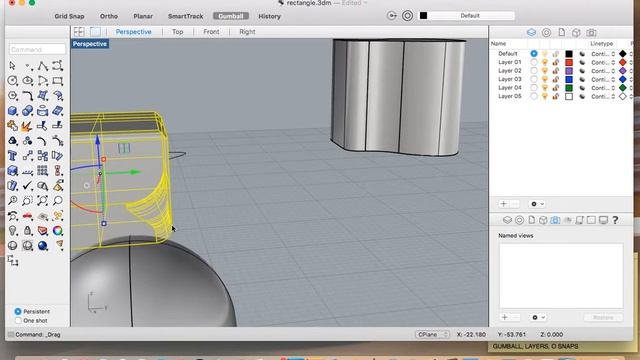The image size is (640, 360).
Task: Toggle the Gumball button off
Action: pos(231,16)
